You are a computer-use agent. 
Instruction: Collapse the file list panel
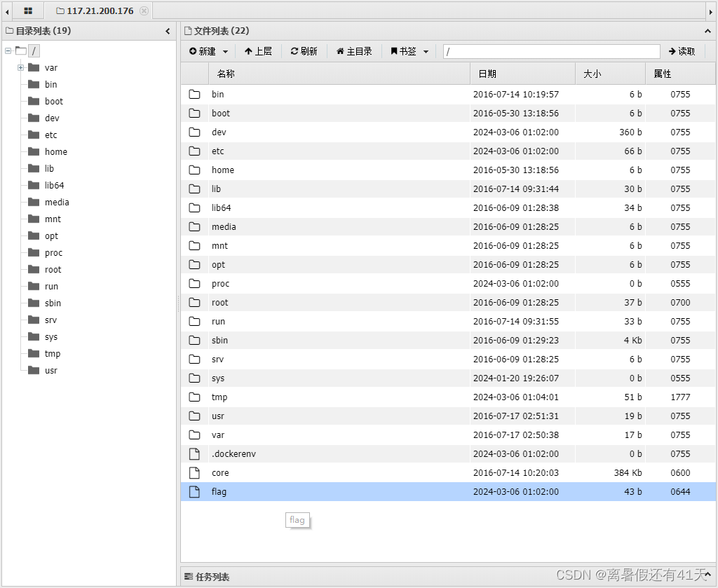(707, 31)
